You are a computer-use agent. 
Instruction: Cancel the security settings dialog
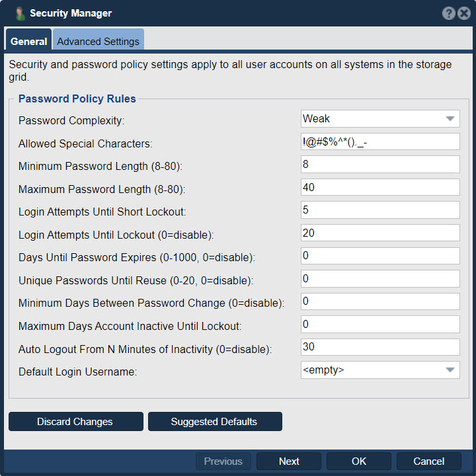(428, 461)
